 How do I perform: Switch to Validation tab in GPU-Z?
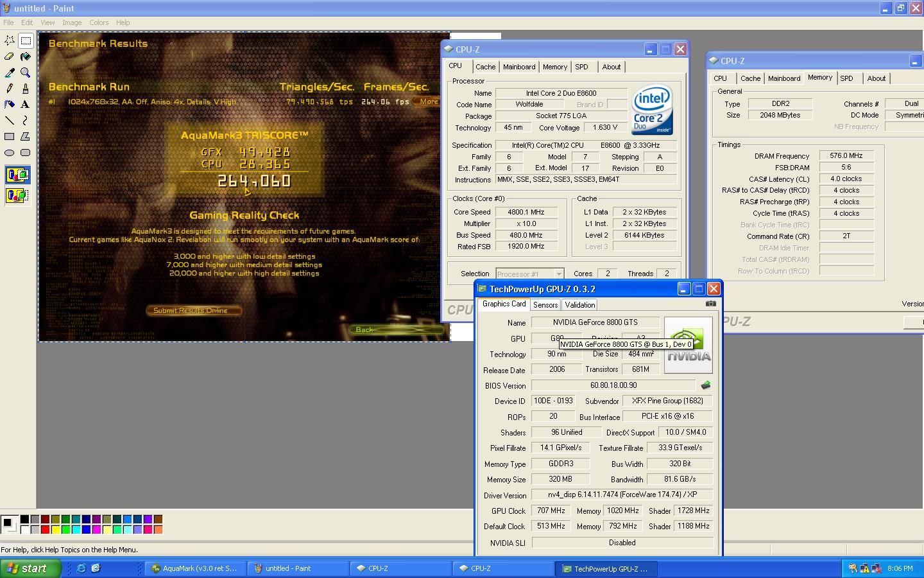(580, 305)
